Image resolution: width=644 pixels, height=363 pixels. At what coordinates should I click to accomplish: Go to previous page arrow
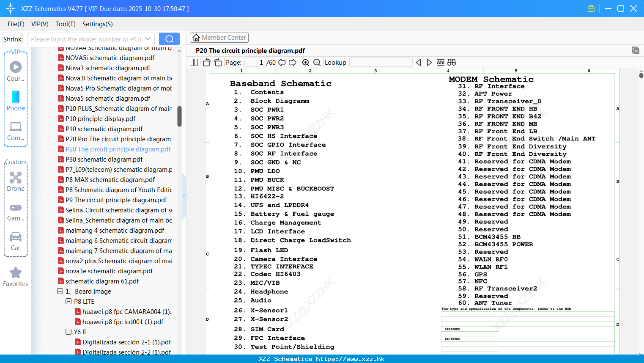pyautogui.click(x=282, y=62)
